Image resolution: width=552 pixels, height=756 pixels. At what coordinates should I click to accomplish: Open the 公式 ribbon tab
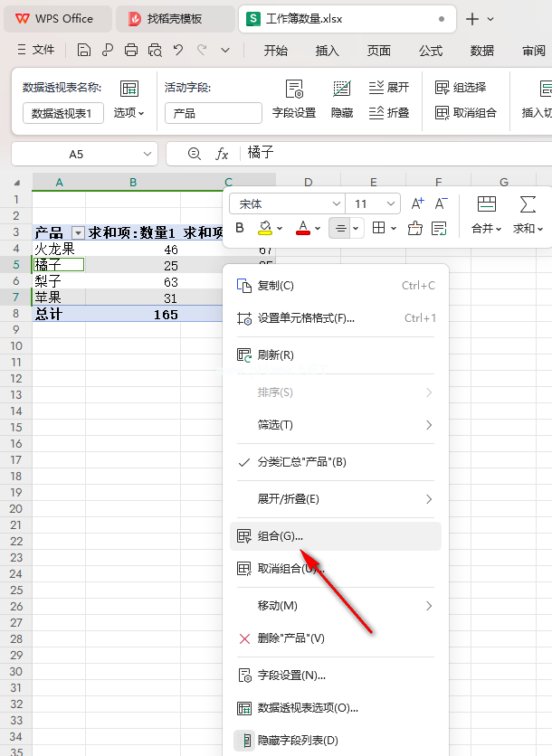tap(431, 51)
